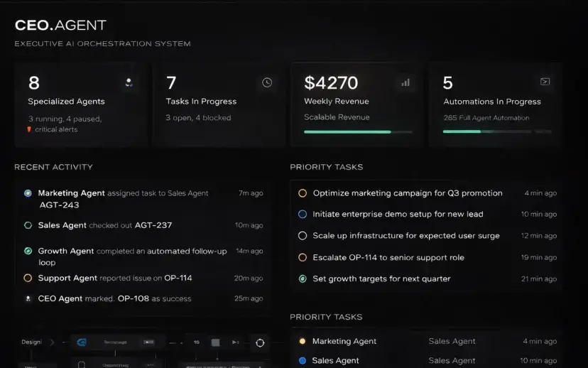This screenshot has width=588, height=368.
Task: Click the Automations In Progress progress bar
Action: [x=497, y=131]
